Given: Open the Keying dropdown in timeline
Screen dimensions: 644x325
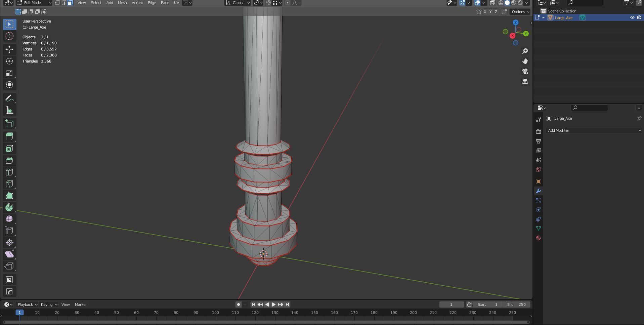Looking at the screenshot, I should tap(49, 304).
